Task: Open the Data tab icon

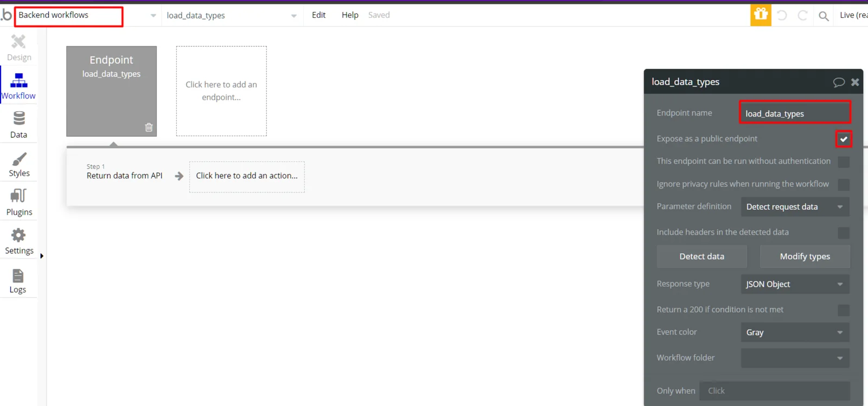Action: 19,118
